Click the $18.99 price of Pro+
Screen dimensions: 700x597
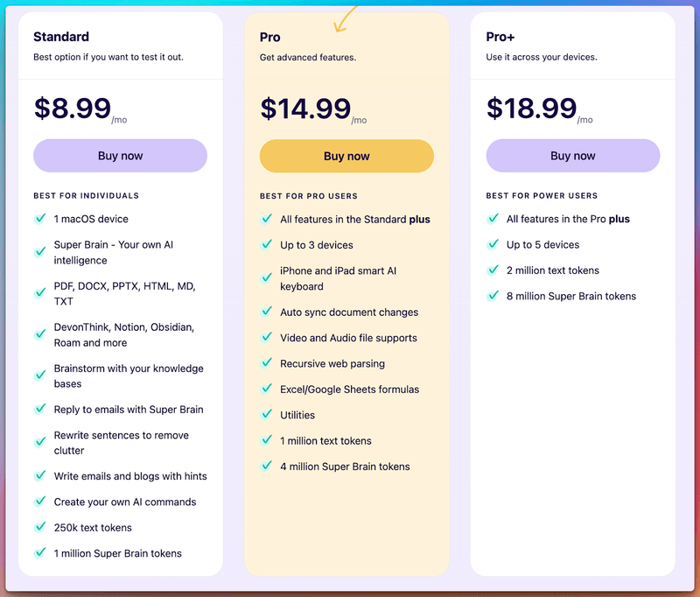point(529,108)
